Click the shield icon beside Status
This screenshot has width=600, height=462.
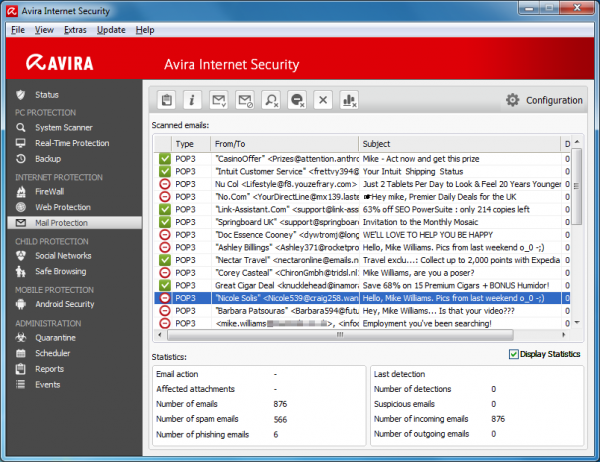pyautogui.click(x=21, y=95)
